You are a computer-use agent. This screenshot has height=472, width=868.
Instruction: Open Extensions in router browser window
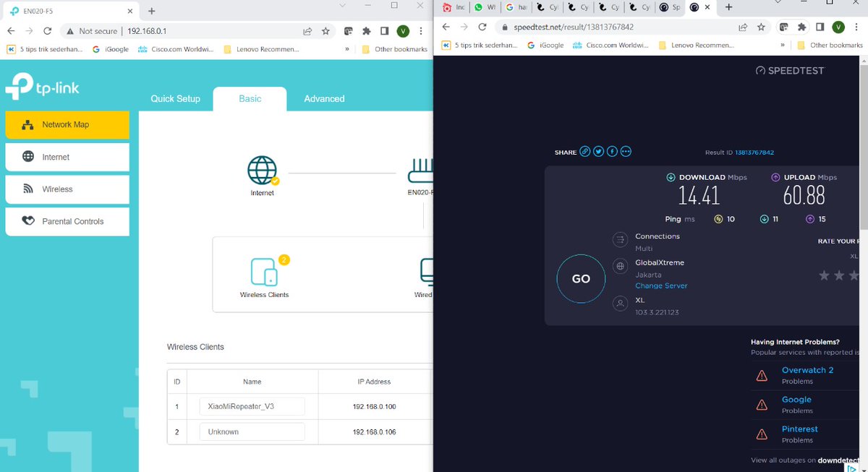(x=366, y=31)
